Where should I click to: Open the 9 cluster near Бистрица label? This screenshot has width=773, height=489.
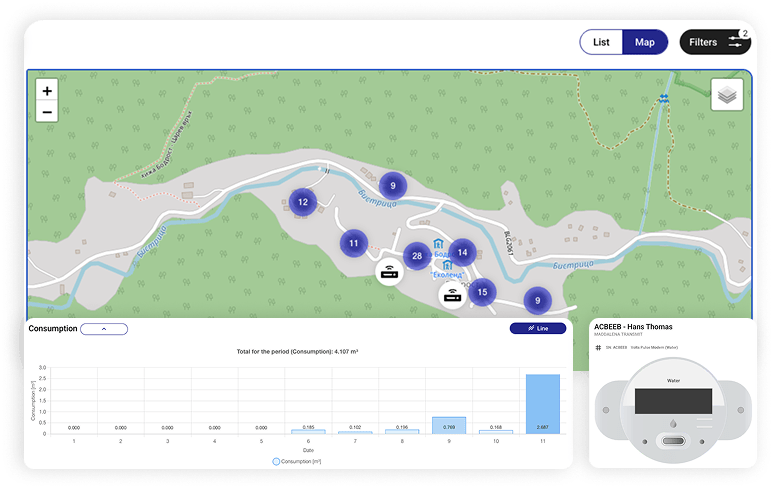pos(393,185)
